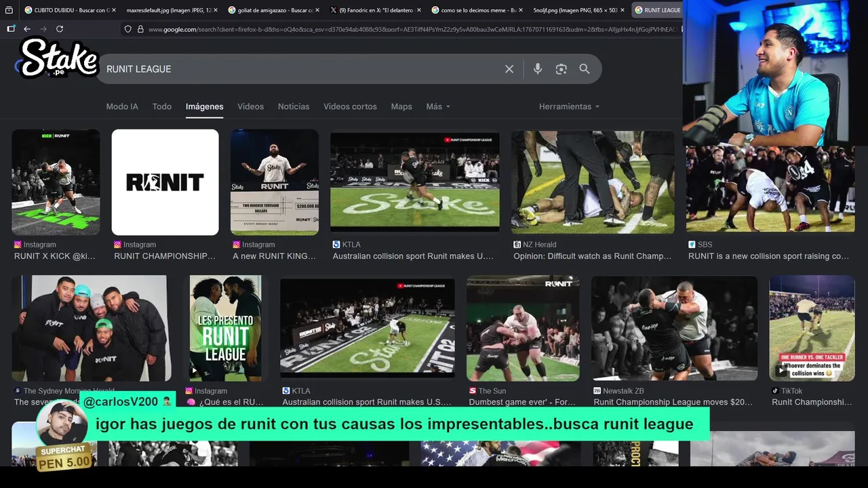Switch to Maps results
Image resolution: width=868 pixels, height=488 pixels.
click(x=401, y=106)
